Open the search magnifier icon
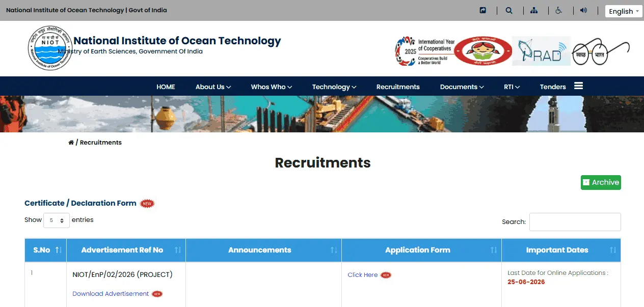This screenshot has width=644, height=307. click(508, 10)
